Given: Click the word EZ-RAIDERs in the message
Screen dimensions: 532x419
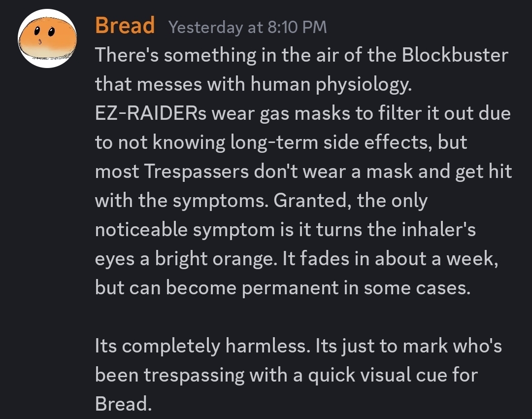Looking at the screenshot, I should click(153, 113).
